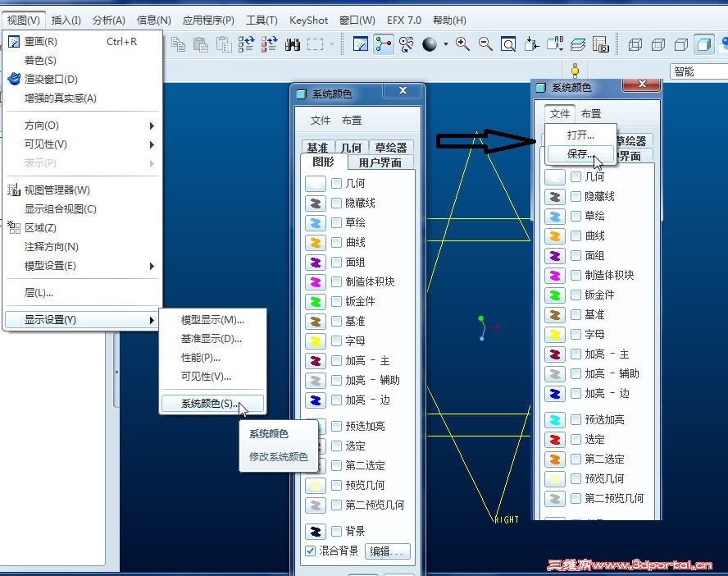Uncheck 混合背景 in left 系统颜色 dialog
The image size is (728, 576).
pos(310,551)
